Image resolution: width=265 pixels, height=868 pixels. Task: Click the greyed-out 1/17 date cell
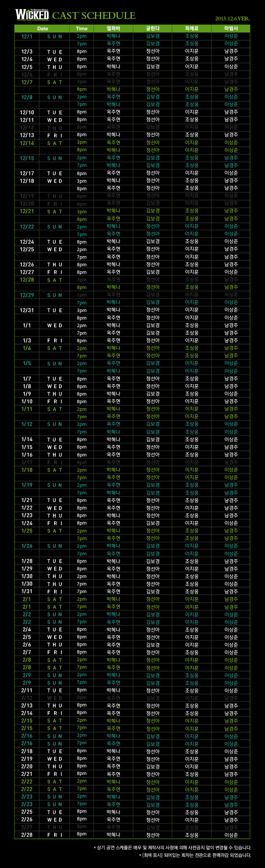pos(27,462)
